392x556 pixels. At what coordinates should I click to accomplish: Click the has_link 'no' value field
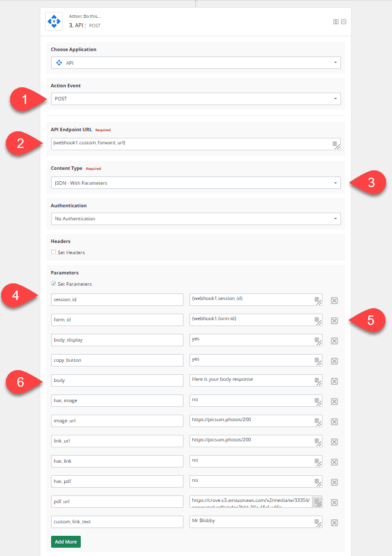point(256,462)
